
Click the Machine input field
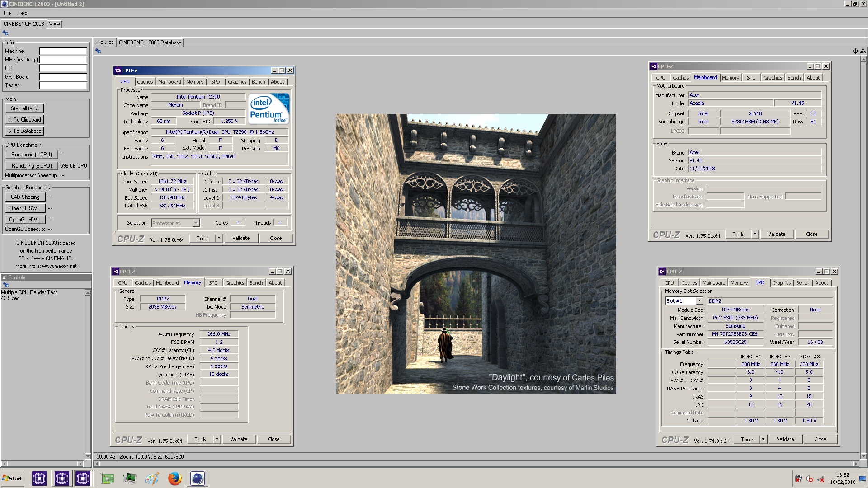[x=63, y=51]
